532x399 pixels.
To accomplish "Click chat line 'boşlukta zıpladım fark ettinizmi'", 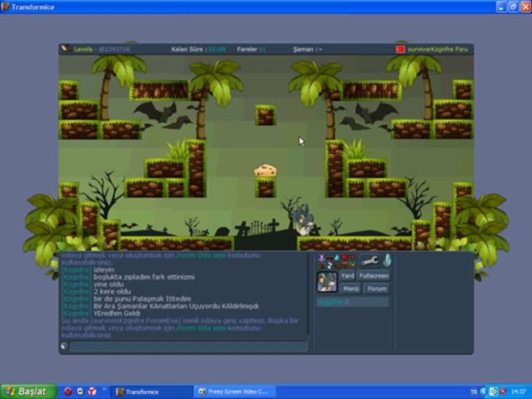I will pyautogui.click(x=144, y=277).
